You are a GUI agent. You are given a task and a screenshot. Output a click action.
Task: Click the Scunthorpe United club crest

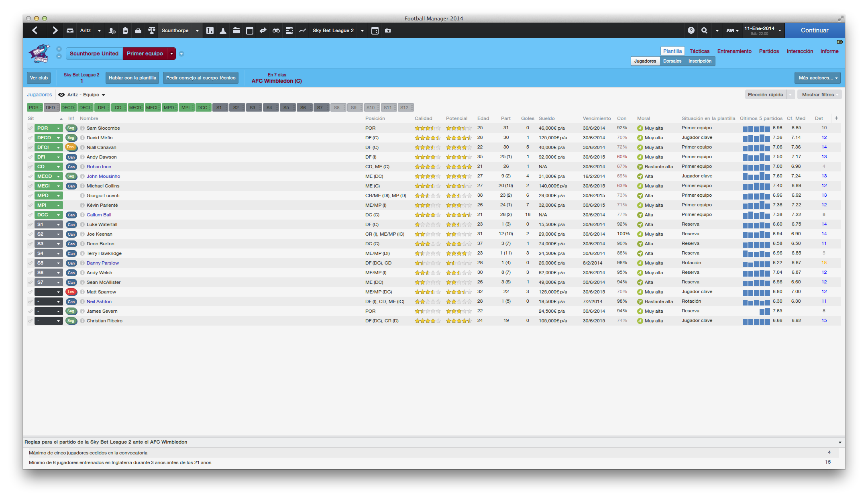click(39, 53)
